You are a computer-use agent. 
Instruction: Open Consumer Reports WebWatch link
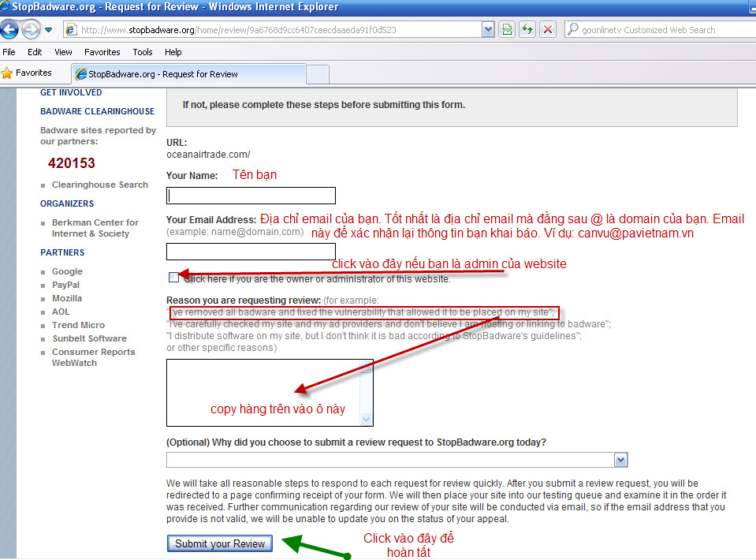pyautogui.click(x=93, y=357)
